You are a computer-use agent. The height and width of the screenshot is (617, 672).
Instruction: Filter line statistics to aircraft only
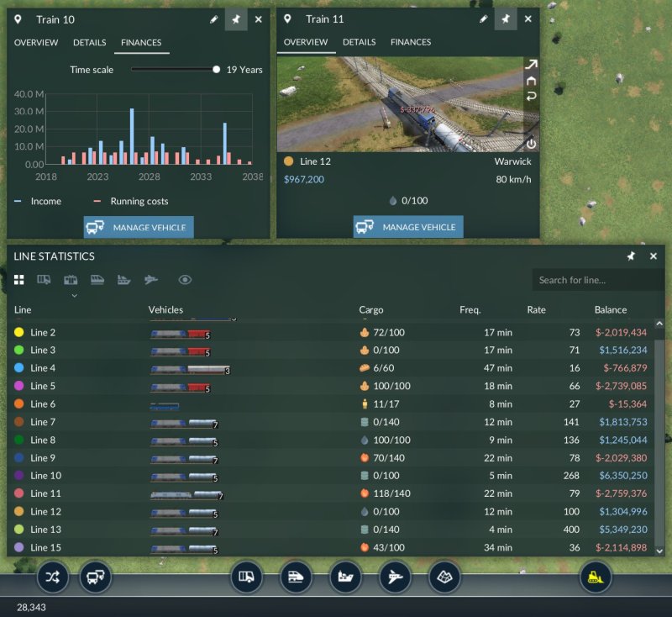(x=151, y=280)
